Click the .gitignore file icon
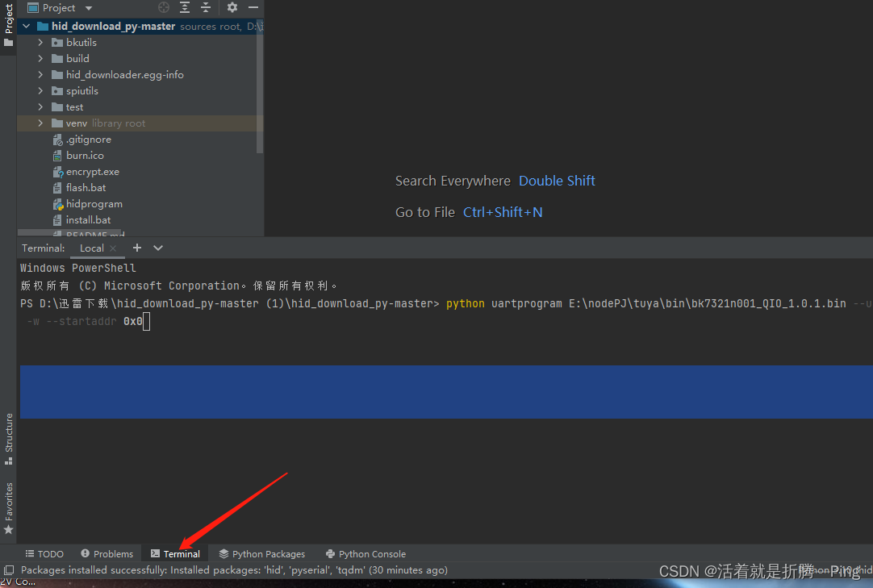This screenshot has width=873, height=588. [x=57, y=140]
